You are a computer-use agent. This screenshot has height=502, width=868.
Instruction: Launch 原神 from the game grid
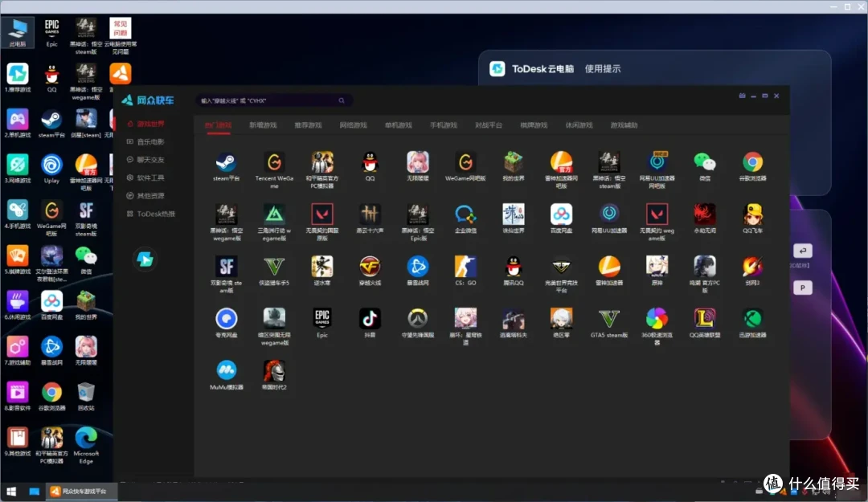(x=657, y=267)
